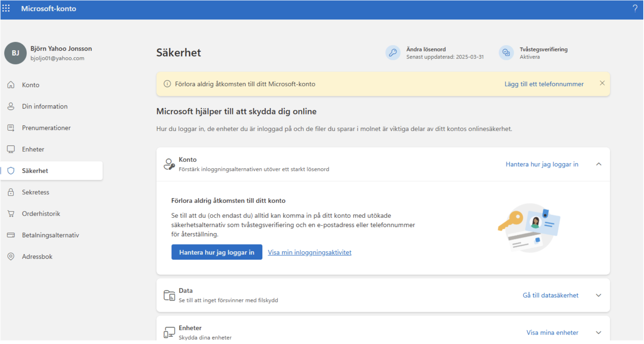Click the blue Hantera hur jag loggar in button
Image resolution: width=644 pixels, height=344 pixels.
[217, 252]
